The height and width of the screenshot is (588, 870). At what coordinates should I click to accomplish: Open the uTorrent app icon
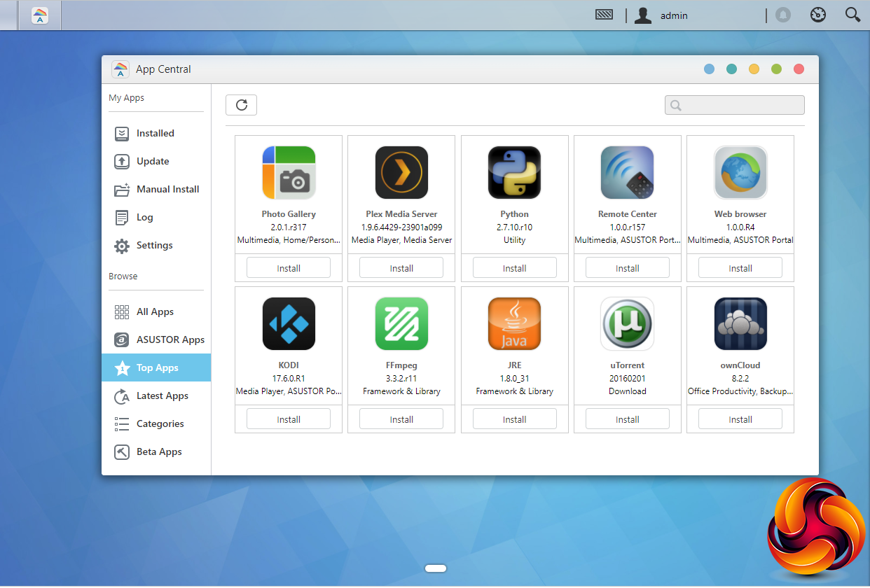pos(628,324)
